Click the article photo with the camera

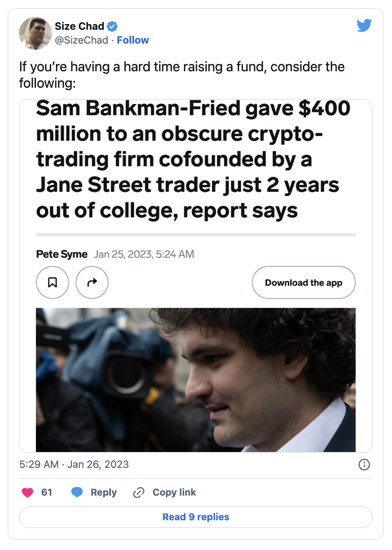tap(195, 380)
